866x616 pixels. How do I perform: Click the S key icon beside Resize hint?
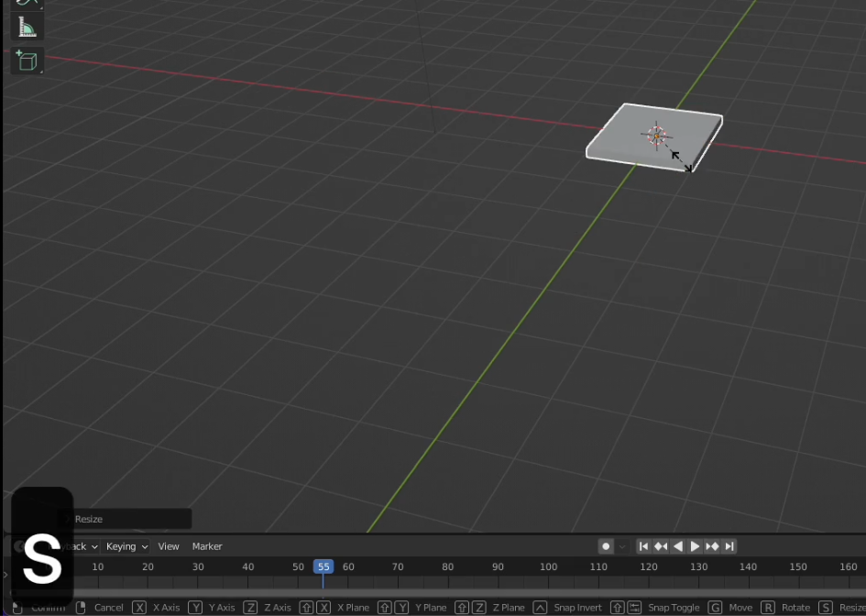click(826, 608)
